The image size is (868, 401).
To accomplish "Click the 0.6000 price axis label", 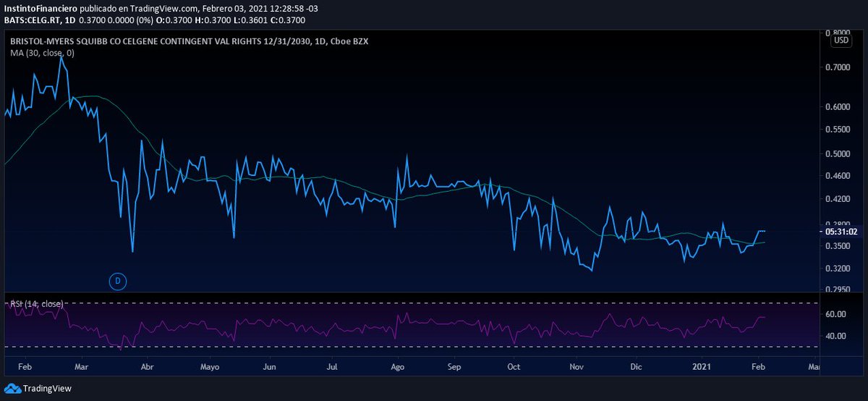I will [x=838, y=107].
